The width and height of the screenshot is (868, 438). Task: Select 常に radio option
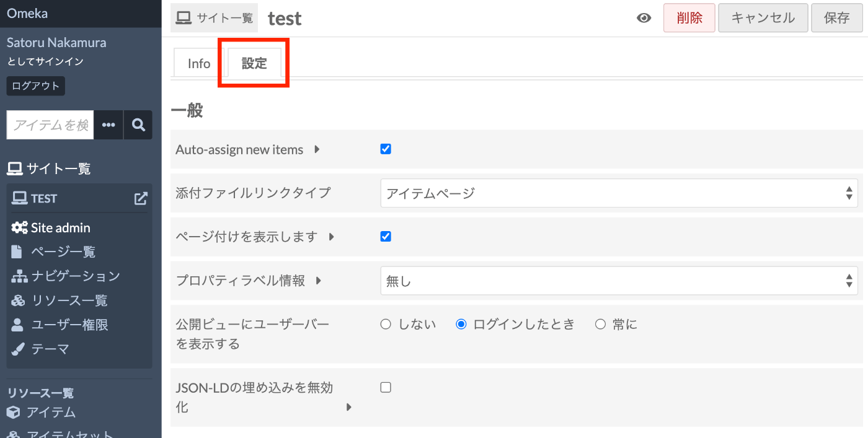(600, 324)
